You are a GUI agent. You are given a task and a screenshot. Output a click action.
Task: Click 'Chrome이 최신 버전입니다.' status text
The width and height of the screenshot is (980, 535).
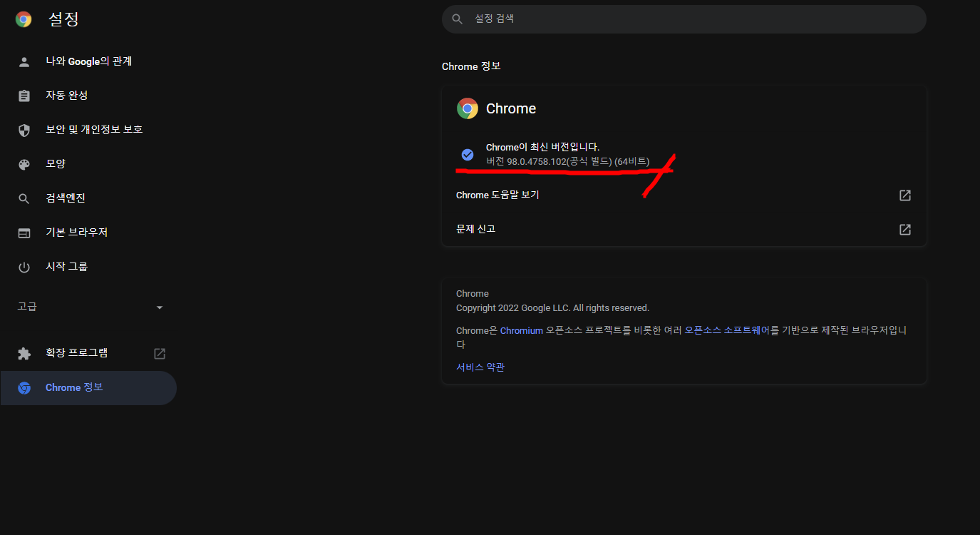tap(543, 148)
